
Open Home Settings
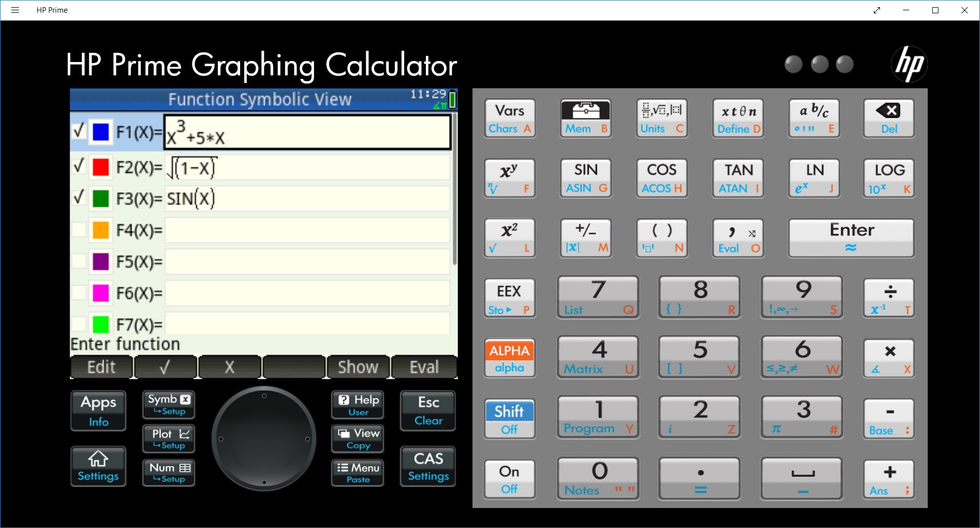[x=97, y=466]
